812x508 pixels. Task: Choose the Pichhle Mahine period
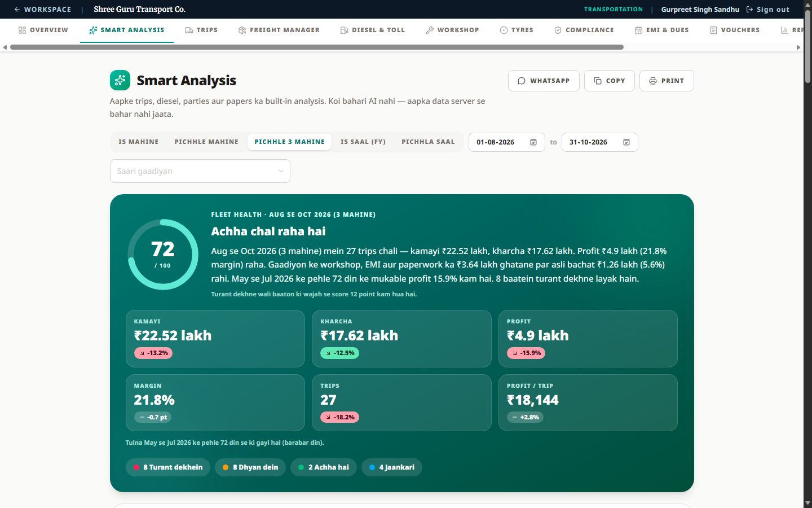pyautogui.click(x=206, y=142)
